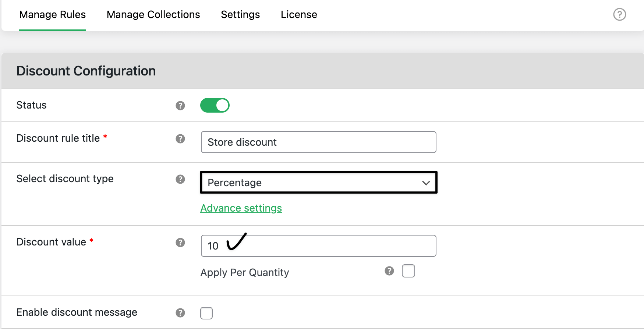Click the Store discount title field
The height and width of the screenshot is (329, 644).
tap(318, 142)
